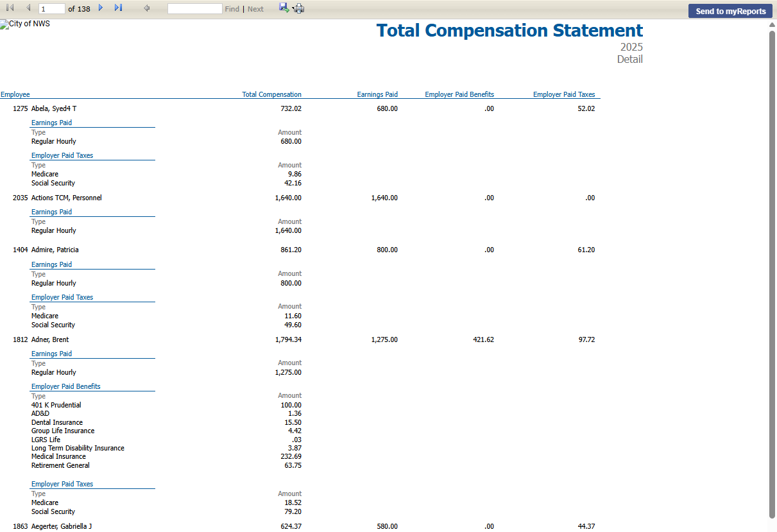This screenshot has height=532, width=777.
Task: Click the Find link
Action: 232,9
